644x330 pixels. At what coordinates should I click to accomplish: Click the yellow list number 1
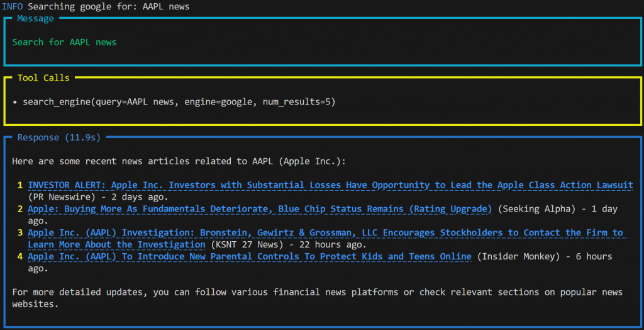[x=20, y=185]
